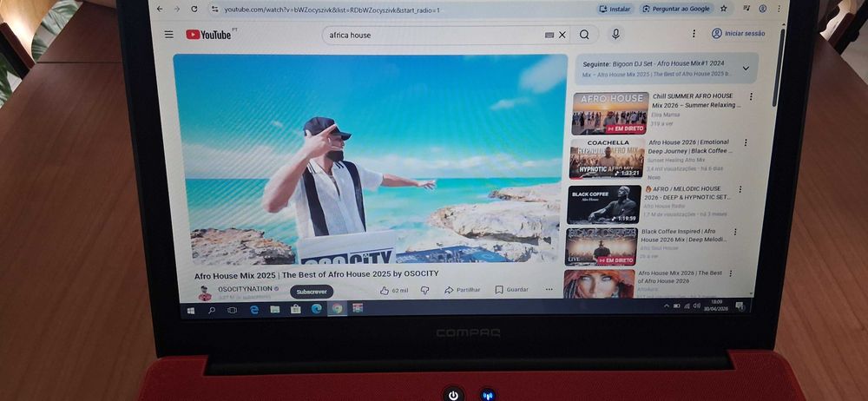Open options menu for AFRO / MELODIC HOUSE

[740, 189]
